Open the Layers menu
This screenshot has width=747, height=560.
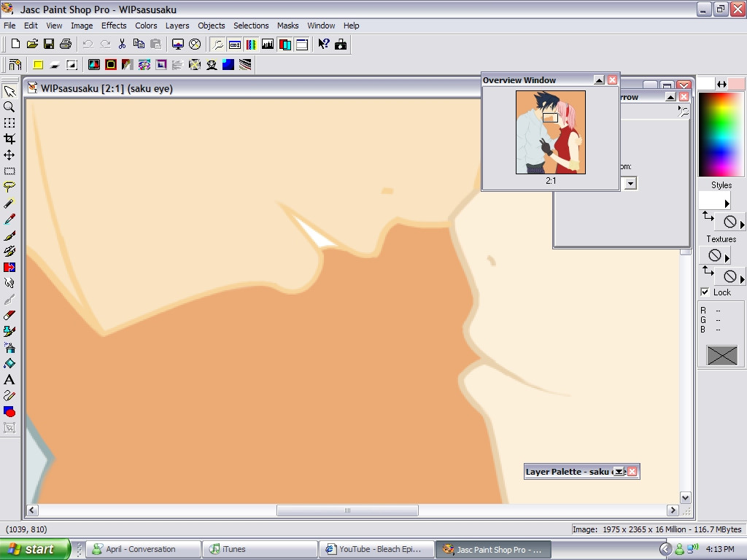point(177,26)
